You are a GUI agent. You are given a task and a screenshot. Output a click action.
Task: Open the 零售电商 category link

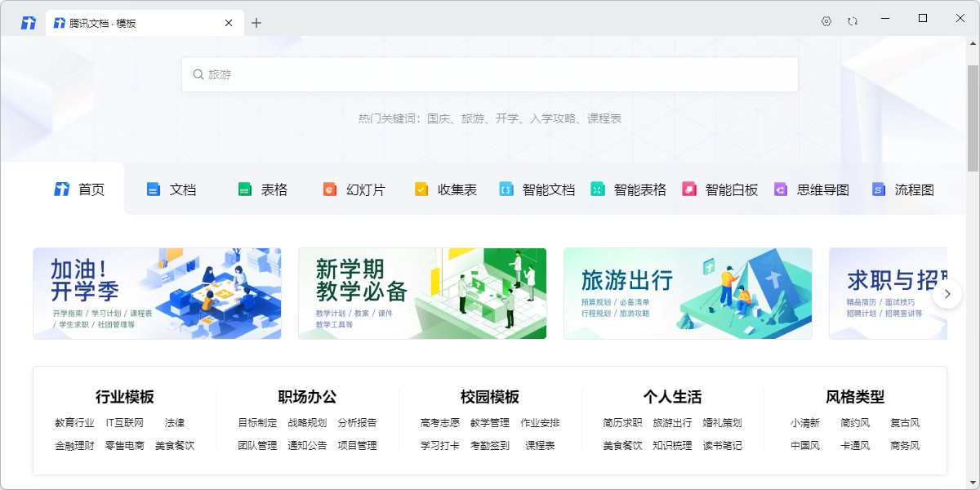125,446
